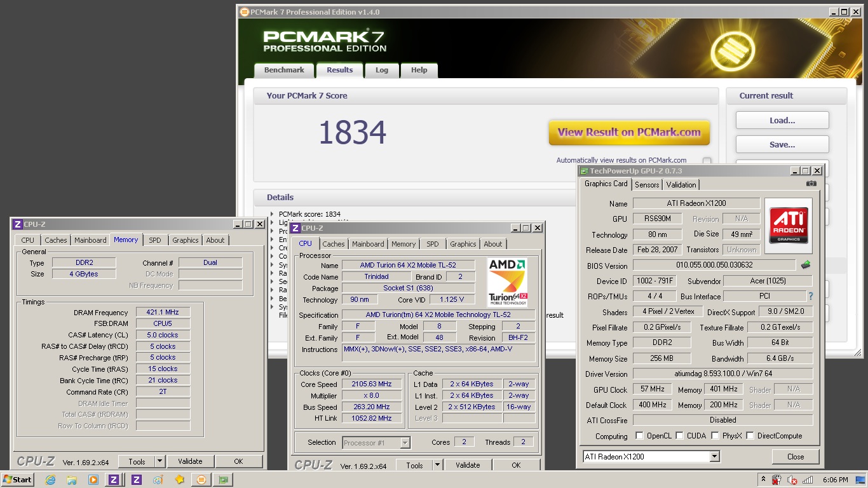868x488 pixels.
Task: Click Validate in center CPU-Z window
Action: pyautogui.click(x=468, y=465)
